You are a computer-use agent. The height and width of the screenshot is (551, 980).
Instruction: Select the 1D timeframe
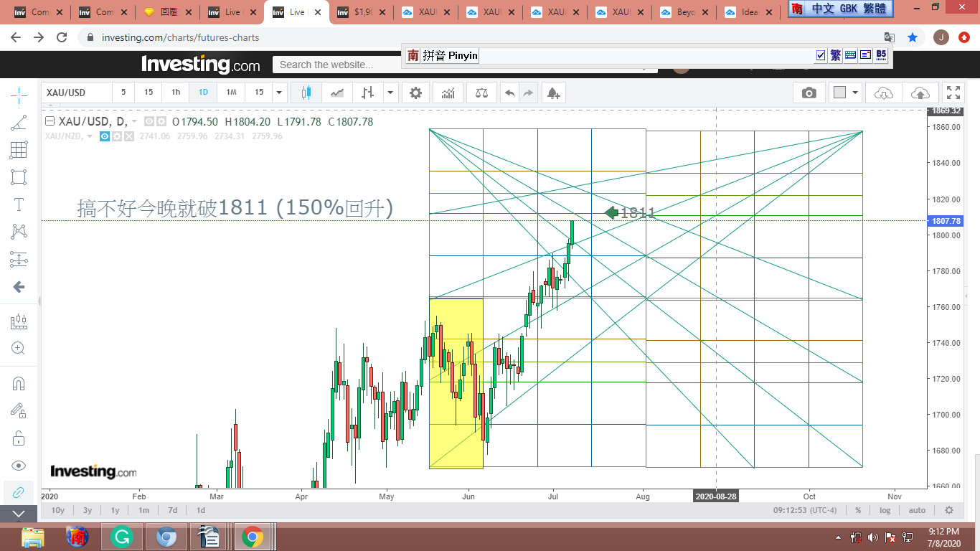point(203,93)
